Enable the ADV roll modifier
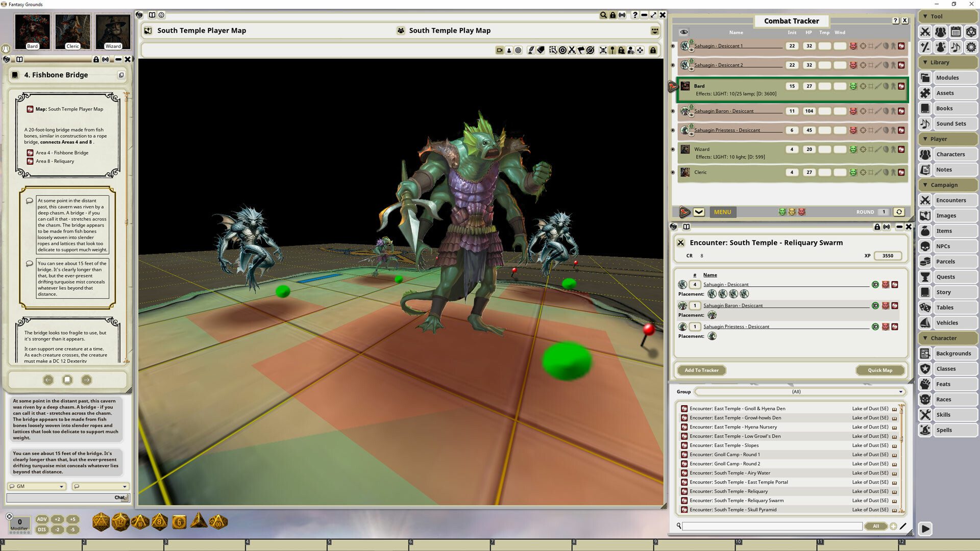Screen dimensions: 980x551 point(41,519)
